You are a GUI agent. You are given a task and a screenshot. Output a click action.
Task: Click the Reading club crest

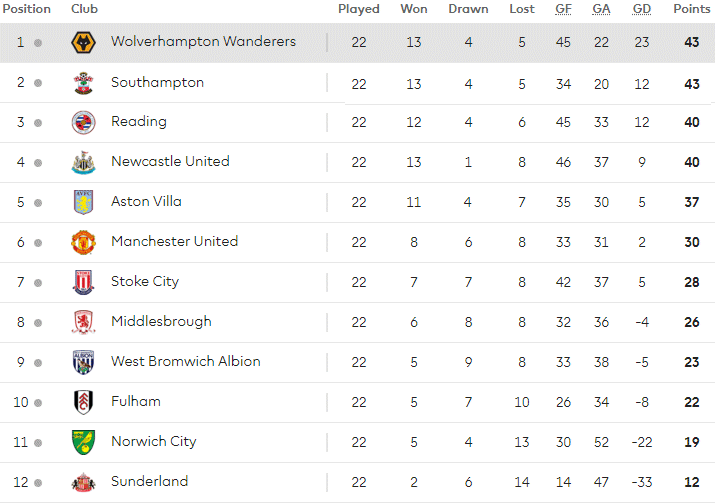[83, 122]
